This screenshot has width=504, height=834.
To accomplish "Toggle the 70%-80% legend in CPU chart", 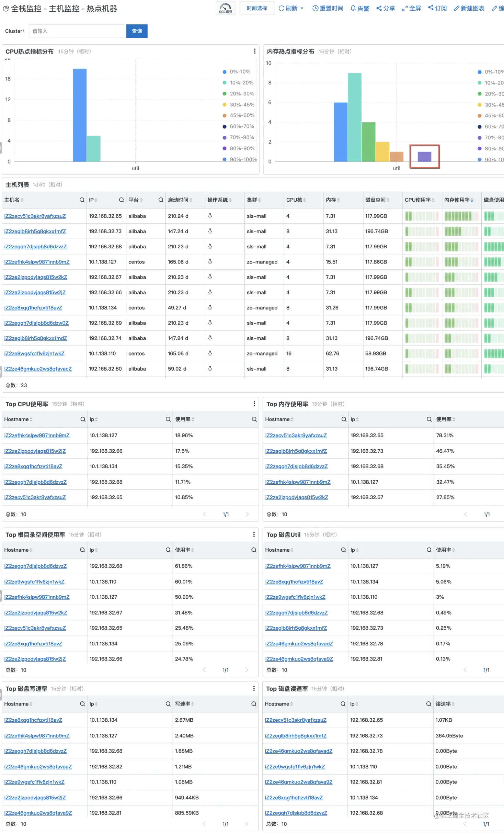I will (x=238, y=137).
